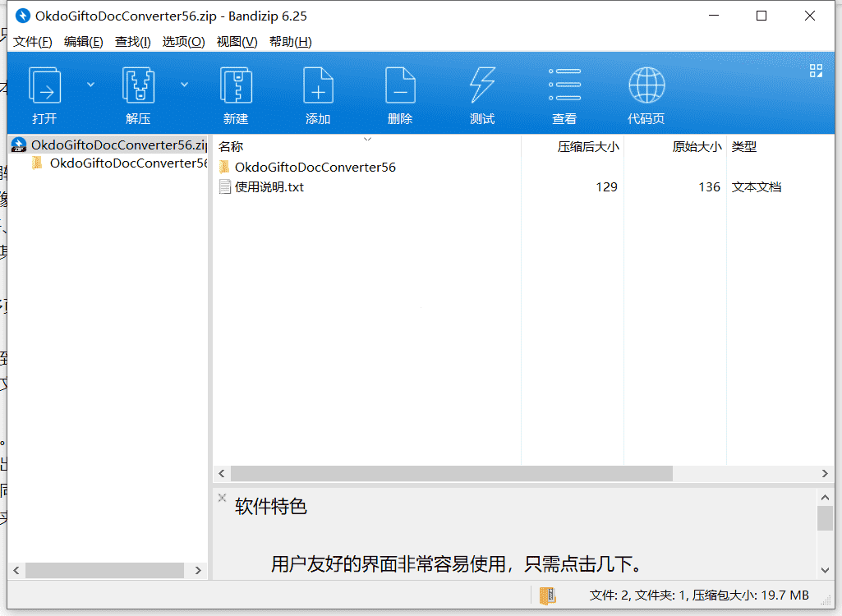842x616 pixels.
Task: Click the New archive (新建) icon
Action: 237,85
